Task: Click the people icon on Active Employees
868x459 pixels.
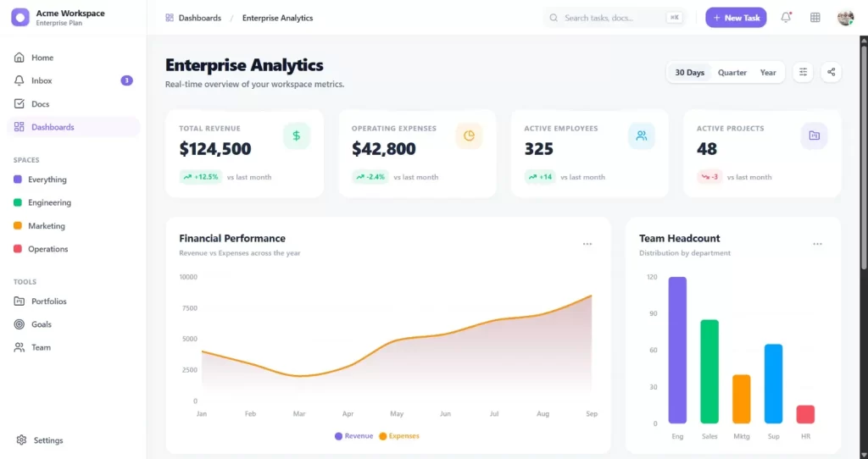Action: click(x=642, y=135)
